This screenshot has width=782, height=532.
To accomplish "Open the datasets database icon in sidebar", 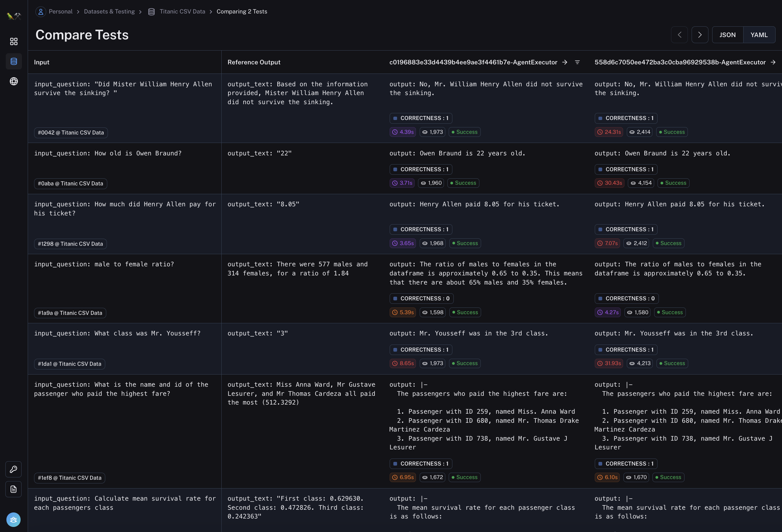I will (14, 61).
